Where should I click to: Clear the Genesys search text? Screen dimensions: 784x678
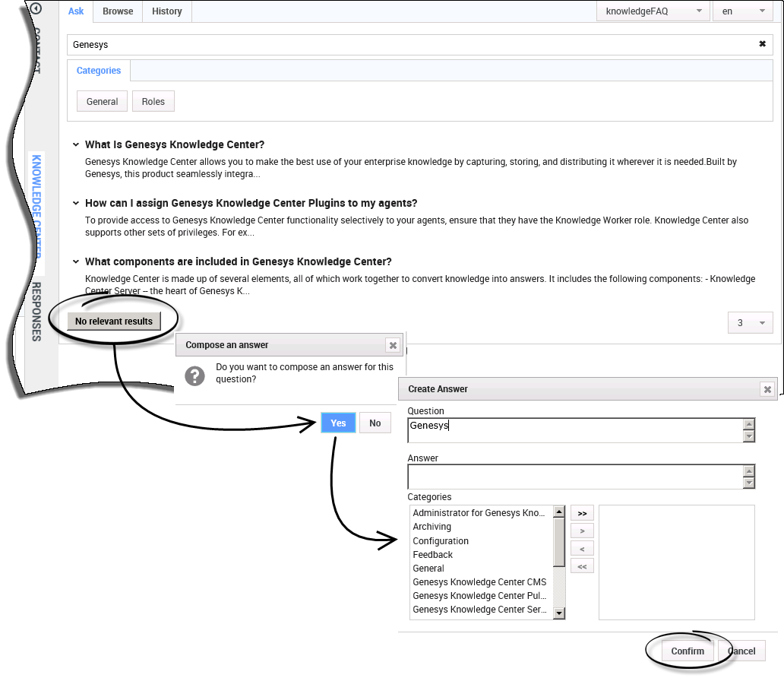pos(762,44)
